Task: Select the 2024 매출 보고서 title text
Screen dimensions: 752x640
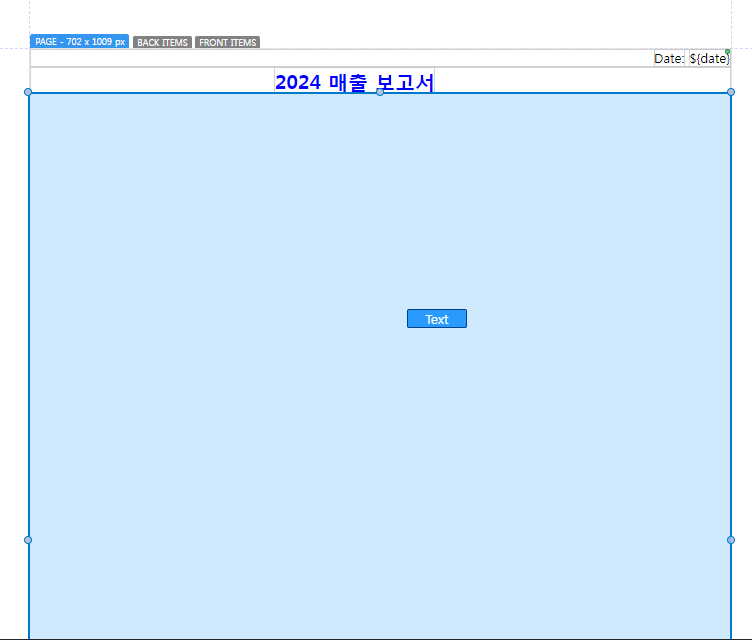Action: click(354, 82)
